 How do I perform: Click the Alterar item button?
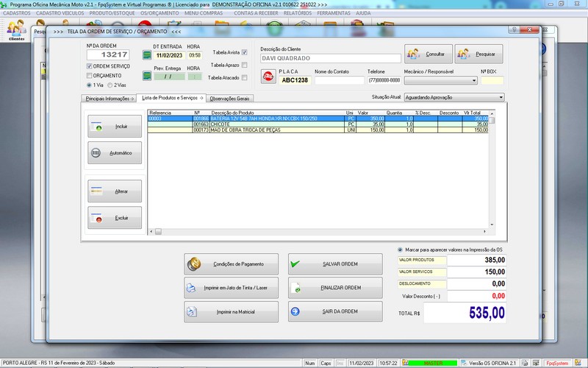point(115,191)
